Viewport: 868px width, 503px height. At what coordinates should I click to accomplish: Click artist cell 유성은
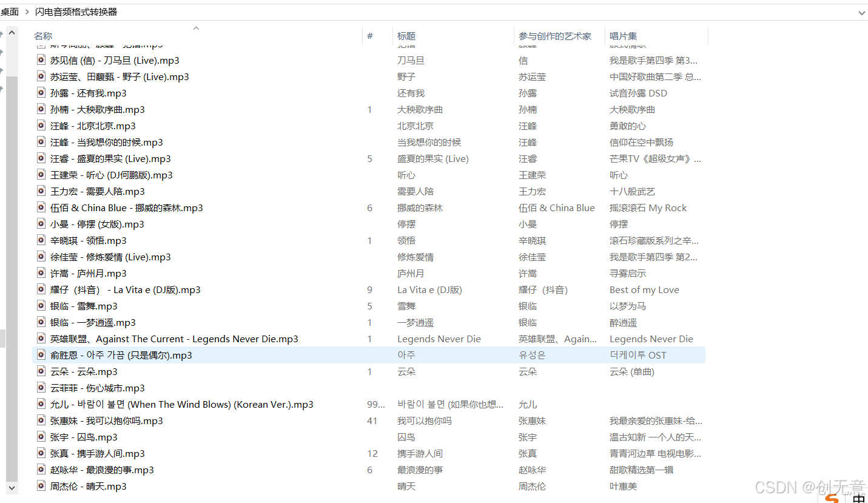click(x=532, y=355)
